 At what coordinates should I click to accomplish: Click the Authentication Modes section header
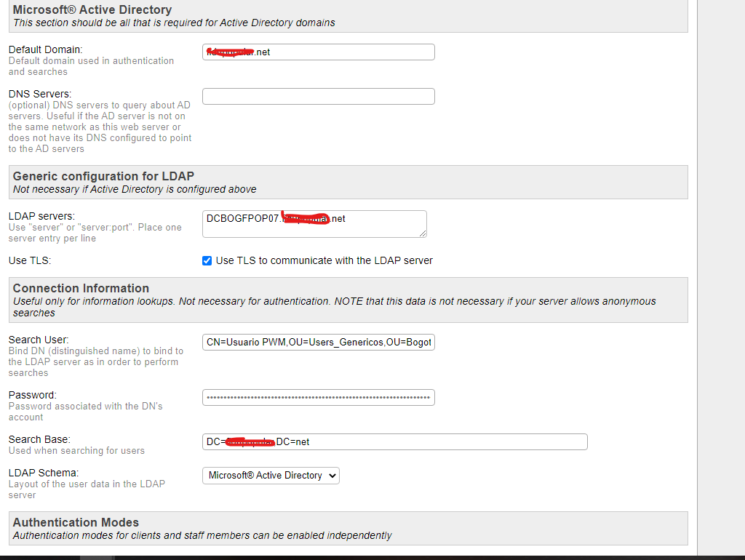coord(76,522)
